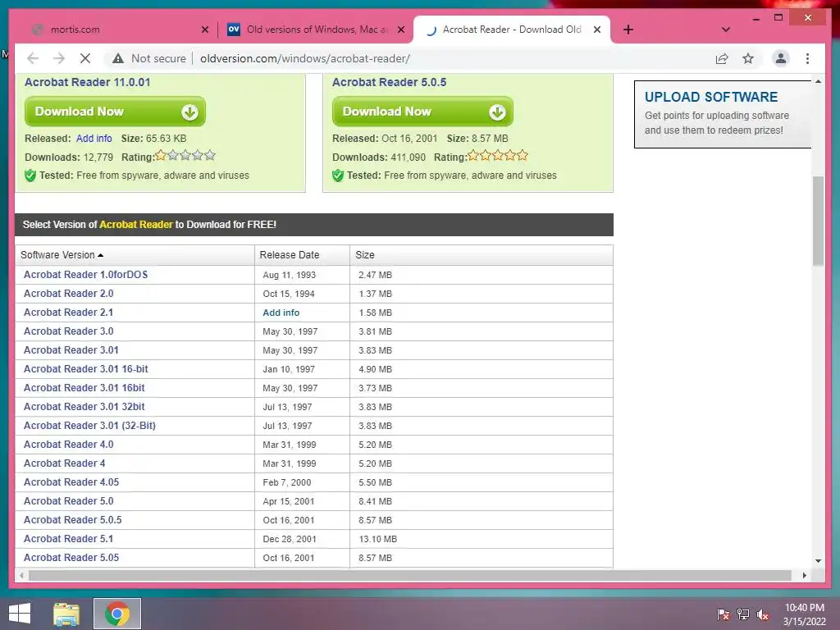840x630 pixels.
Task: Close the mortis.com tab
Action: 204,30
